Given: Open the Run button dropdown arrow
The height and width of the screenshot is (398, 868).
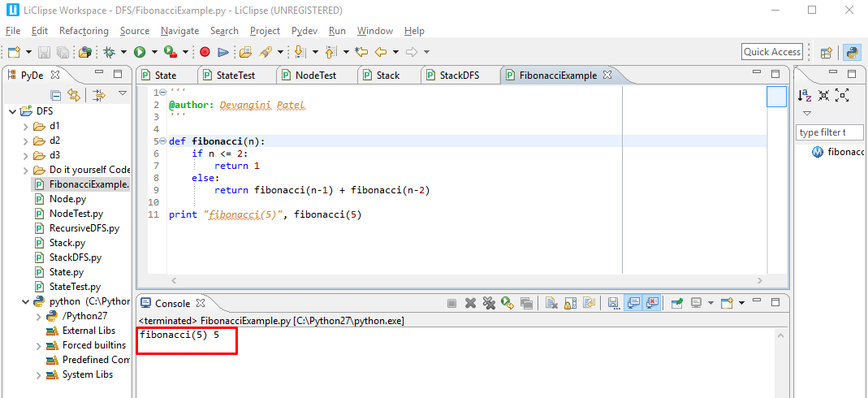Looking at the screenshot, I should [153, 52].
